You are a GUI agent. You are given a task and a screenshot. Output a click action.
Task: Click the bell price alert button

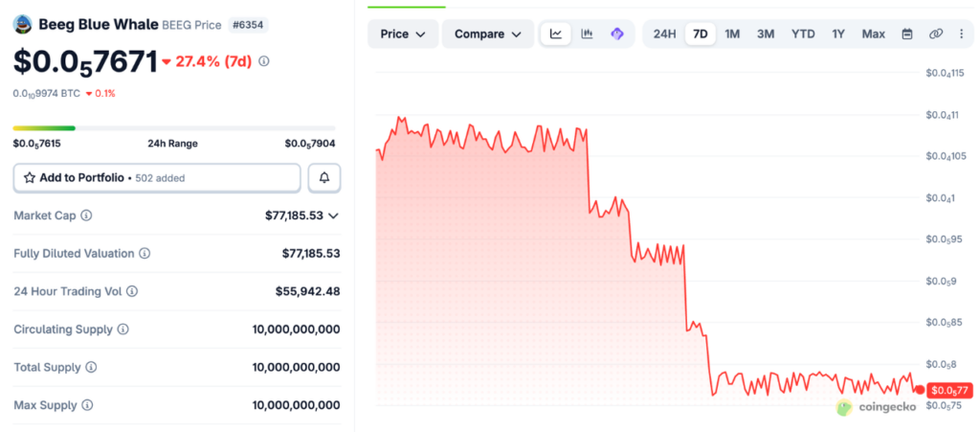pos(324,178)
